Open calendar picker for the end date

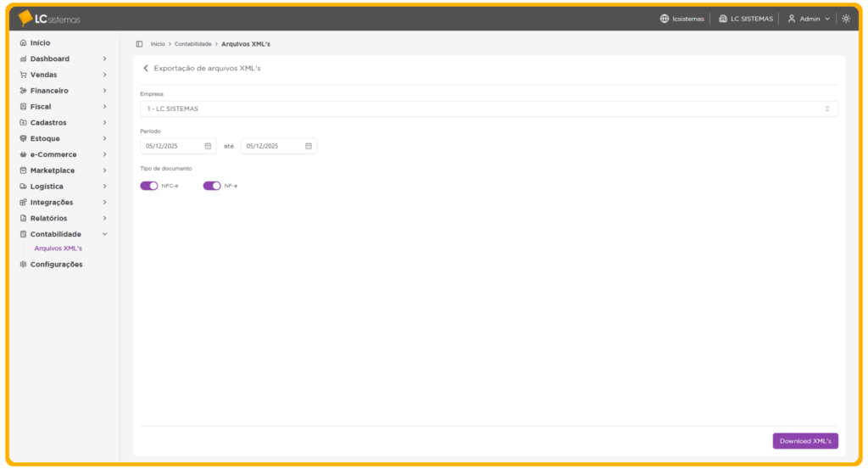tap(309, 146)
